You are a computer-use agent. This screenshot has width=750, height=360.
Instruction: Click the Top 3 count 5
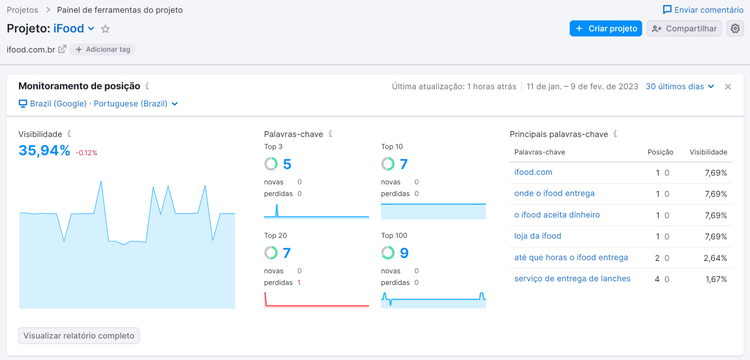(287, 164)
